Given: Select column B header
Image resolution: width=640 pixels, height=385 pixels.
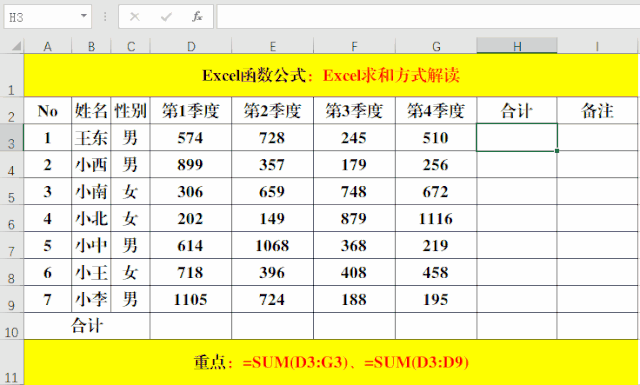Looking at the screenshot, I should (91, 46).
